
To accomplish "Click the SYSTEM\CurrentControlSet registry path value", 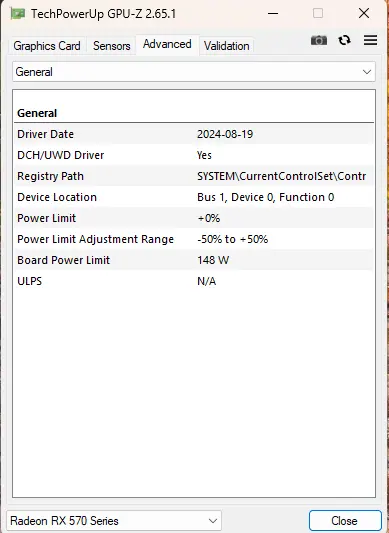I will click(282, 176).
